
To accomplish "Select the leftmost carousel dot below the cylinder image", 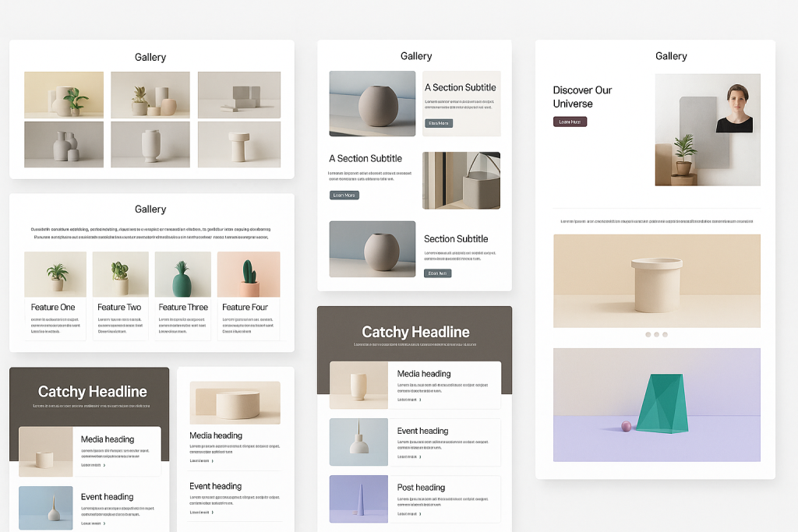I will pyautogui.click(x=648, y=335).
